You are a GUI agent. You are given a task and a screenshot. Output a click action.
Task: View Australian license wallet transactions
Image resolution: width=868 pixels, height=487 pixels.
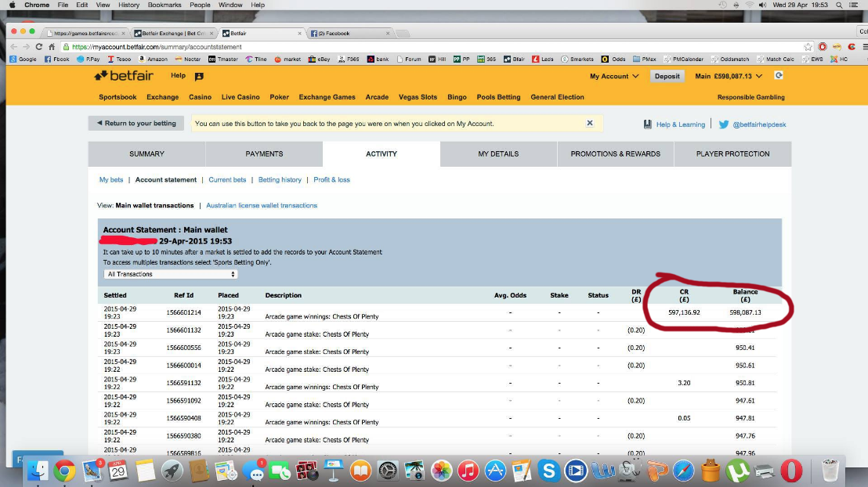(x=262, y=205)
